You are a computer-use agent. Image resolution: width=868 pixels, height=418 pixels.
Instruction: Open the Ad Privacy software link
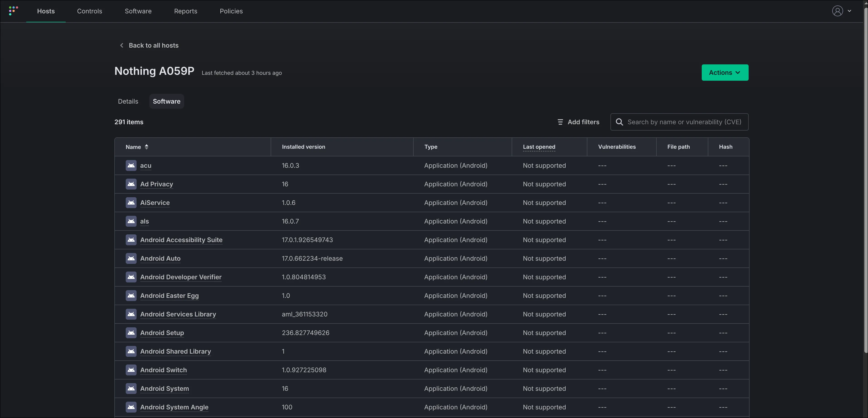click(156, 184)
